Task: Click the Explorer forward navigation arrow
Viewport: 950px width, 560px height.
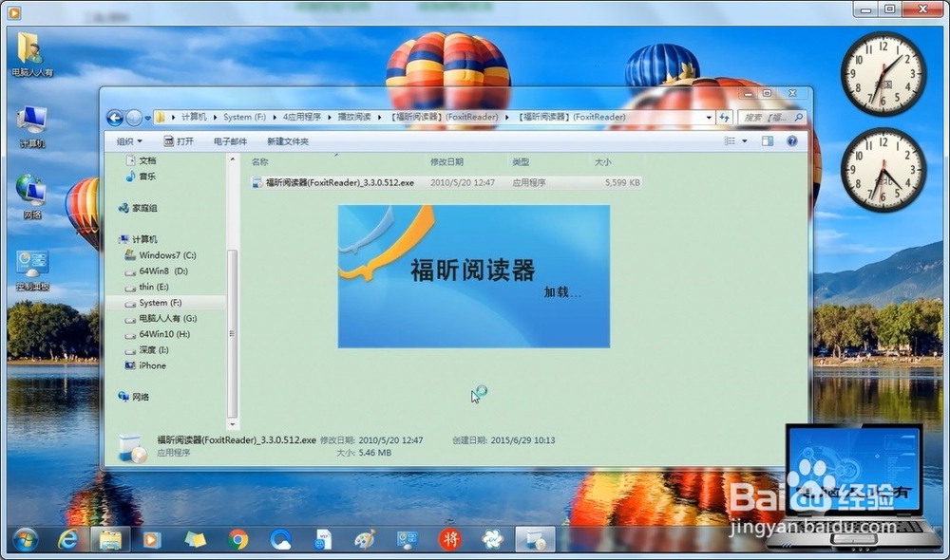Action: coord(133,118)
